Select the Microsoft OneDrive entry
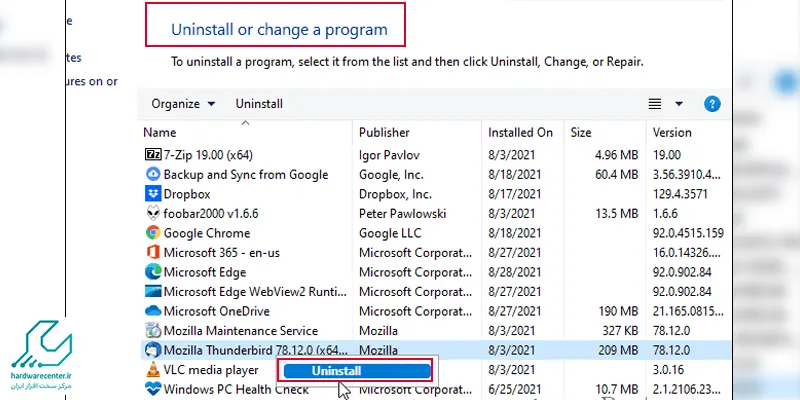This screenshot has width=800, height=400. 216,311
